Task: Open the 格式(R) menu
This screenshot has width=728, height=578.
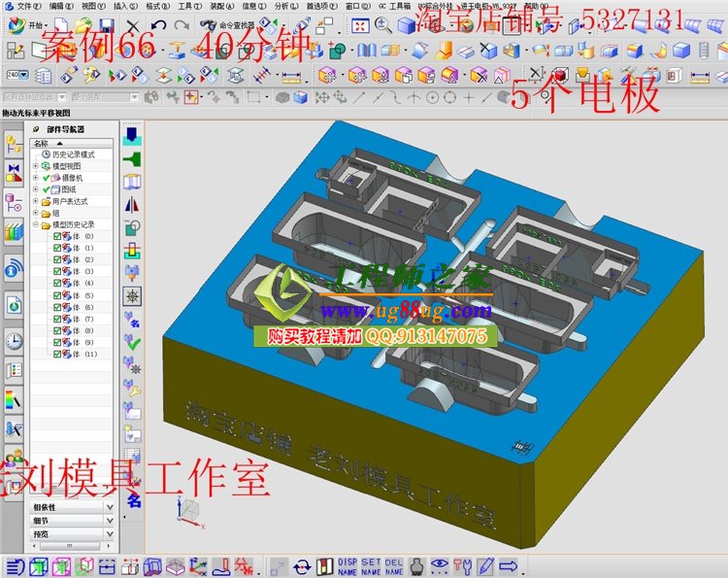Action: [x=153, y=6]
